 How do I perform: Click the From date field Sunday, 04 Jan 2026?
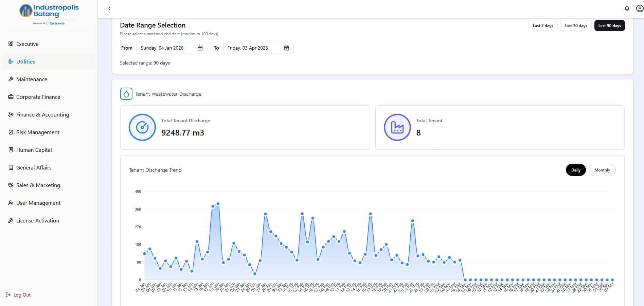point(172,48)
